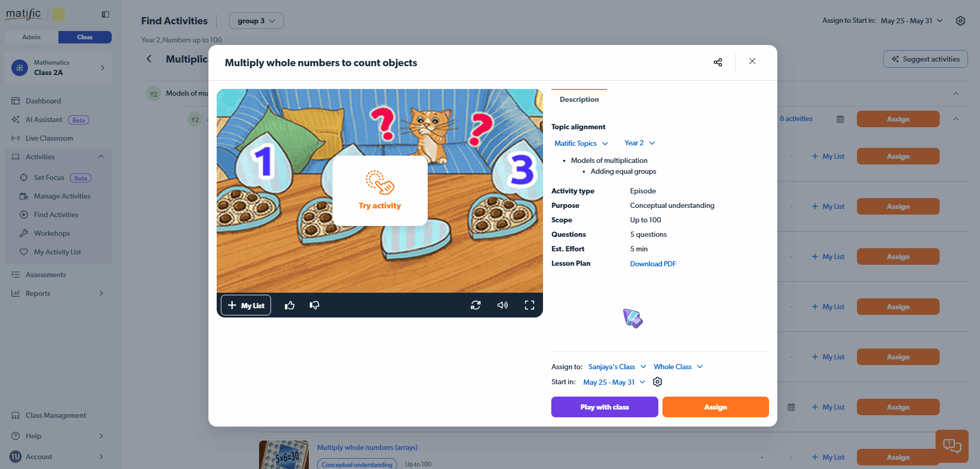Open the header Assign to Start in date dropdown
Viewport: 980px width, 469px height.
912,21
